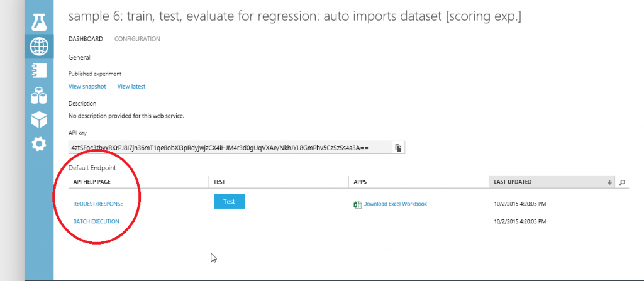Click inside the API key text field

click(x=230, y=148)
